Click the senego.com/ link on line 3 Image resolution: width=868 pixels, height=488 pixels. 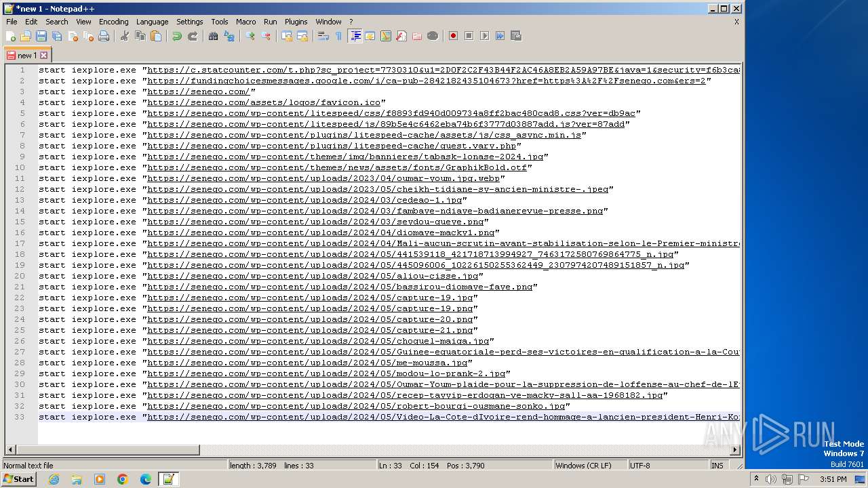click(x=198, y=91)
